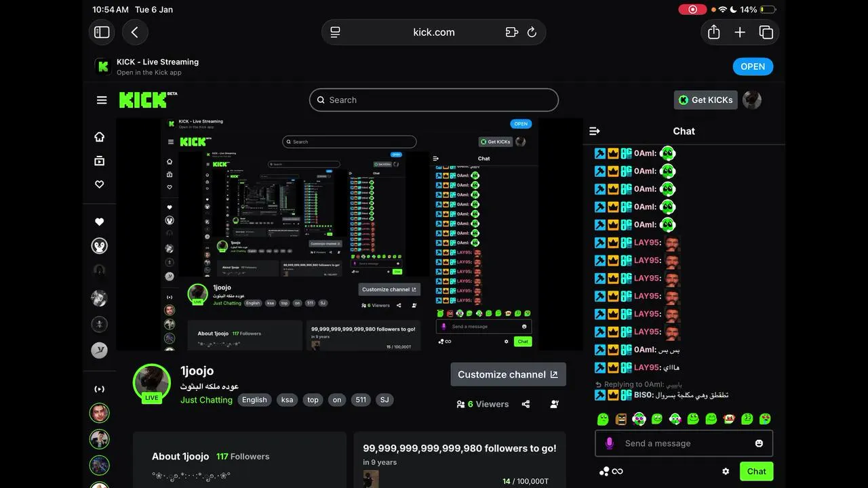Image resolution: width=868 pixels, height=488 pixels.
Task: Insert the angry brown face emote
Action: pyautogui.click(x=621, y=419)
